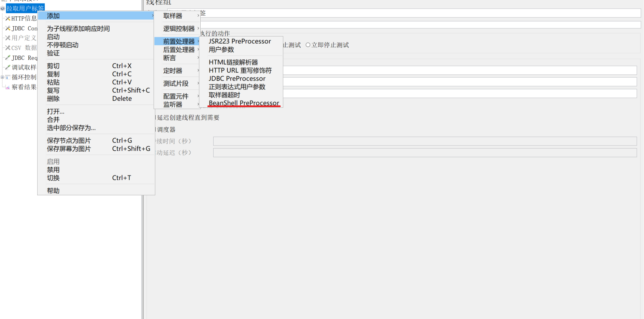The height and width of the screenshot is (319, 644).
Task: Click the JDBC Req sampler pipette icon
Action: tap(8, 58)
